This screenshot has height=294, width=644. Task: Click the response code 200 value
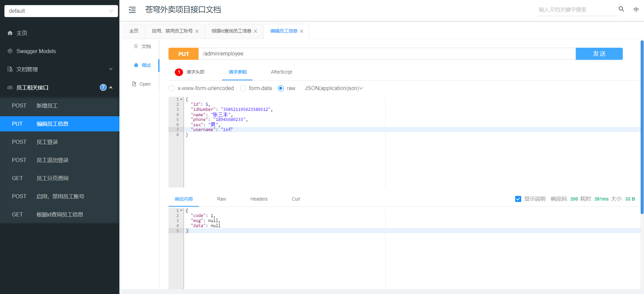tap(574, 199)
